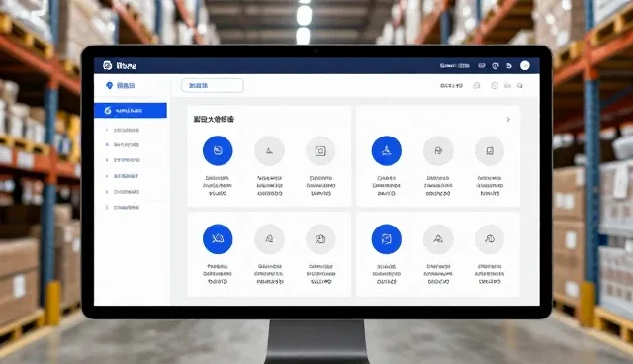This screenshot has height=364, width=633.
Task: Open the round user avatar in the header
Action: (x=525, y=66)
